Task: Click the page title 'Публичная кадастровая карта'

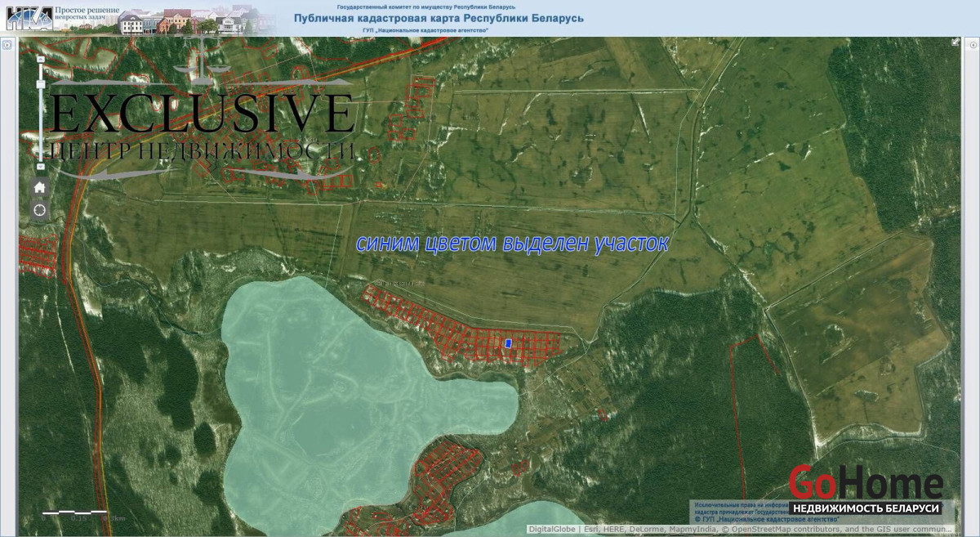Action: coord(439,18)
